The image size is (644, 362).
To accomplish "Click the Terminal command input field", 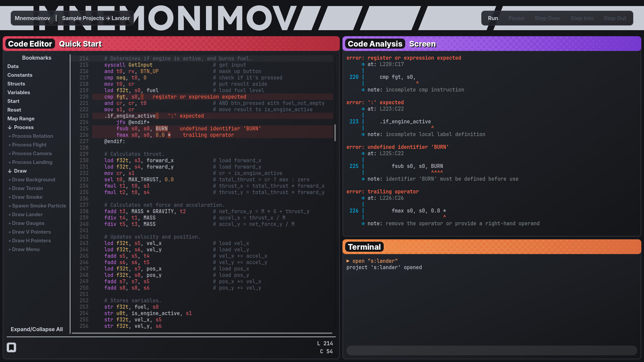I will [492, 350].
